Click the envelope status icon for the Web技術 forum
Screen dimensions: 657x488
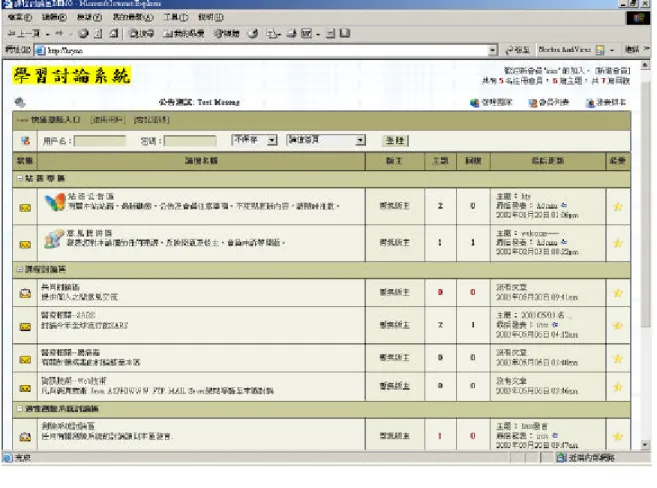click(x=25, y=388)
